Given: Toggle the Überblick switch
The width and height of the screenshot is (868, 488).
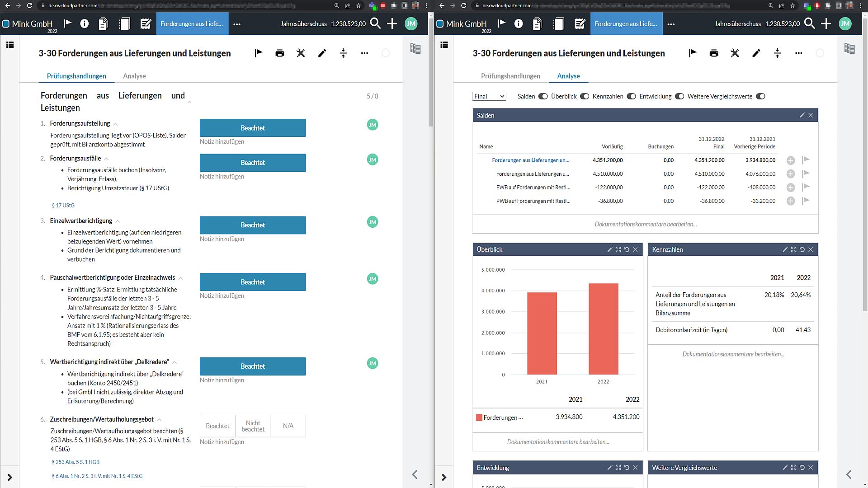Looking at the screenshot, I should [585, 96].
